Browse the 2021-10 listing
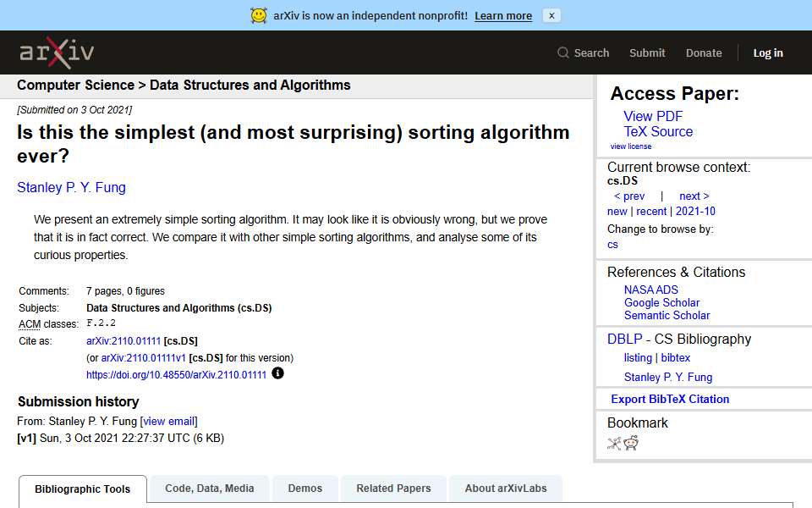The height and width of the screenshot is (508, 812). pyautogui.click(x=695, y=211)
